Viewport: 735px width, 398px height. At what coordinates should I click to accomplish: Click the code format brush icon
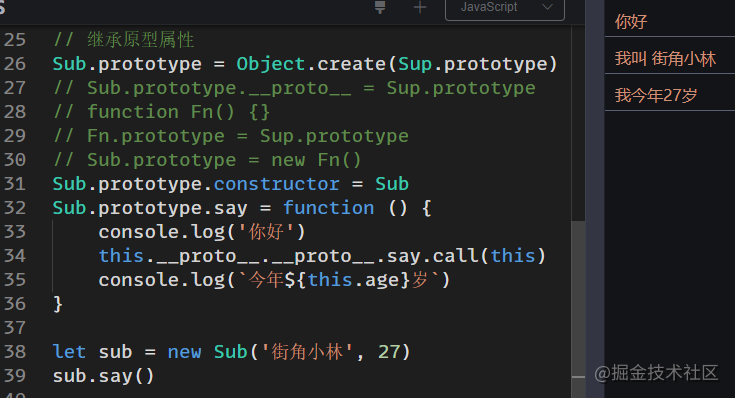click(380, 7)
